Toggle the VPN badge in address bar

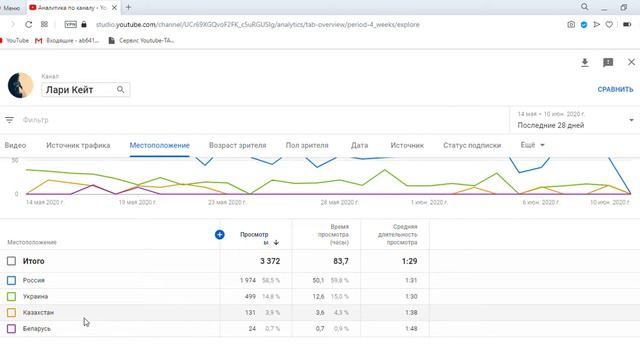point(71,24)
